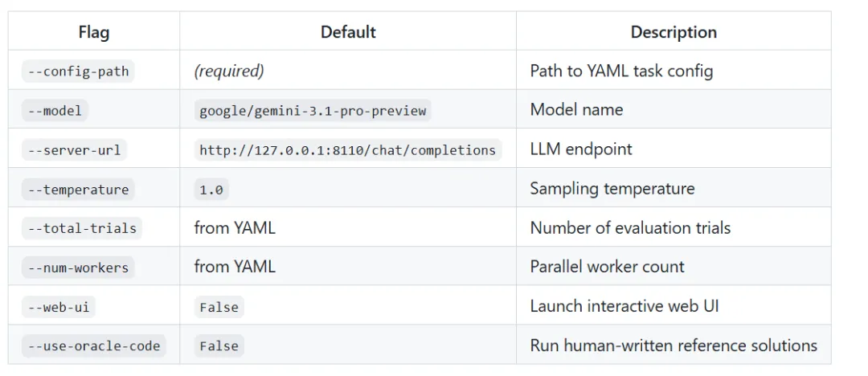Viewport: 868px width, 376px height.
Task: Click the http://127.0.0.1:8110/chat/completions URL value
Action: click(347, 150)
